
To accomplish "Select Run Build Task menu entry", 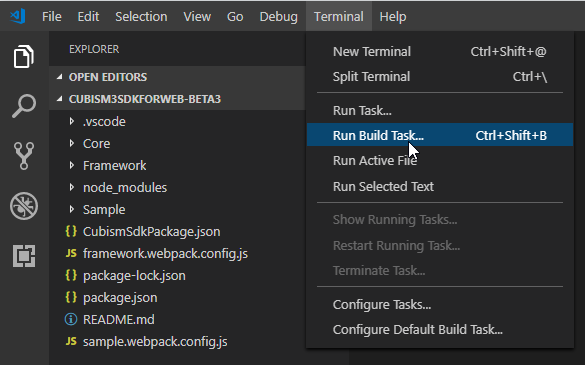I will click(439, 135).
